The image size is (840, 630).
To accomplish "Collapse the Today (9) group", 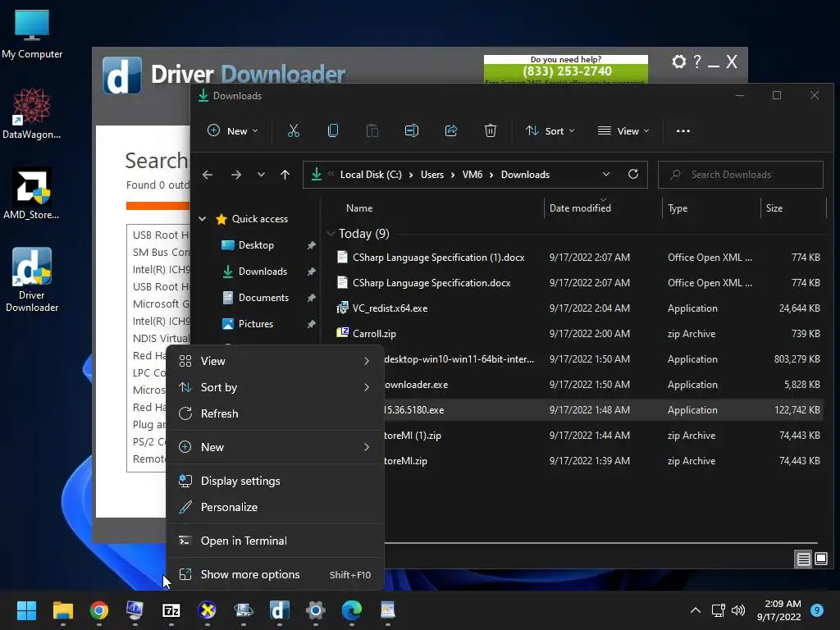I will pos(331,234).
